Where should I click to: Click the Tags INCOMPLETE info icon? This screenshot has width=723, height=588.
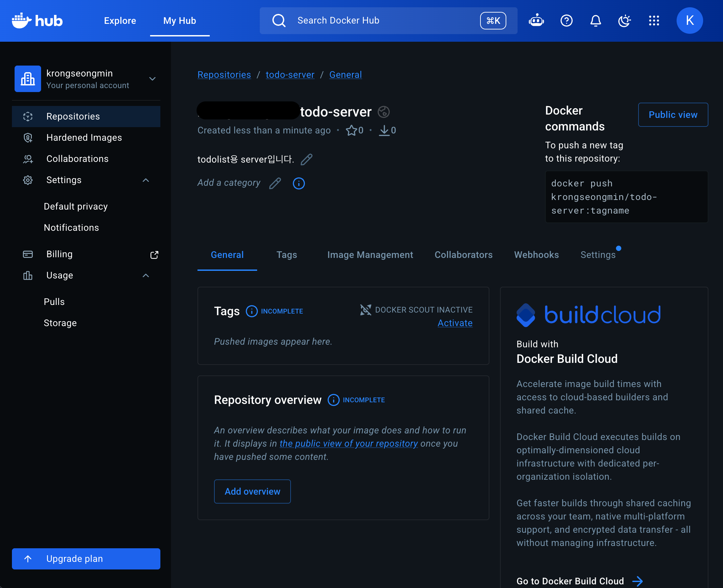[x=251, y=311]
